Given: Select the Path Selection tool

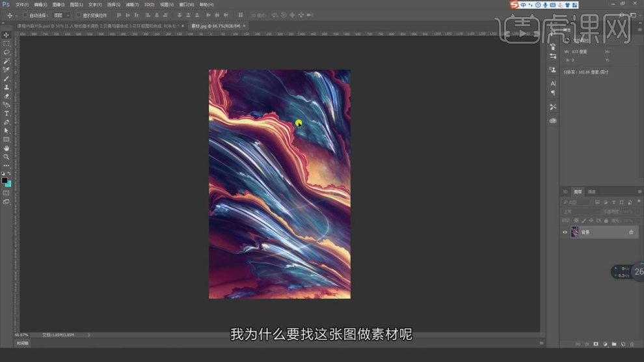Looking at the screenshot, I should pos(6,131).
